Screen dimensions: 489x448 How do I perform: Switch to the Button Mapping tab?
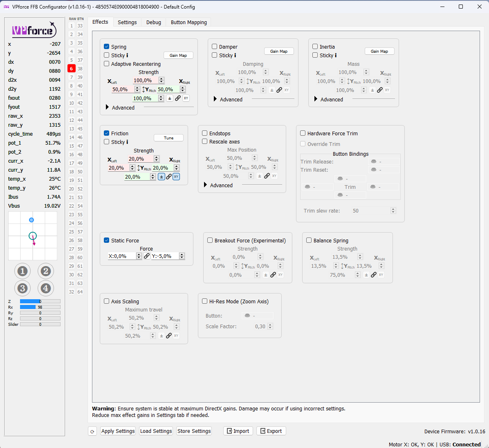188,22
